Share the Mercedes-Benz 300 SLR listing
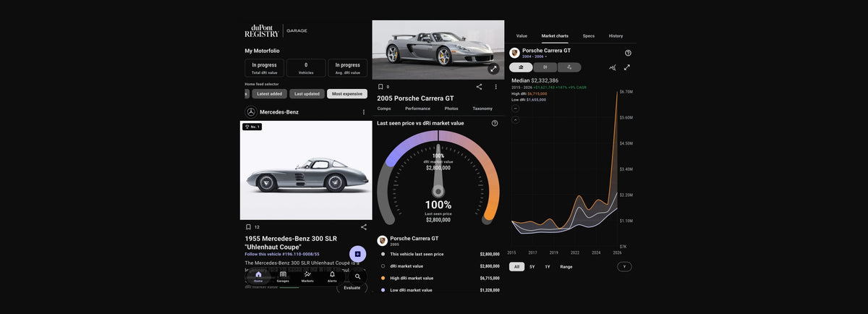Image resolution: width=868 pixels, height=314 pixels. click(x=363, y=226)
